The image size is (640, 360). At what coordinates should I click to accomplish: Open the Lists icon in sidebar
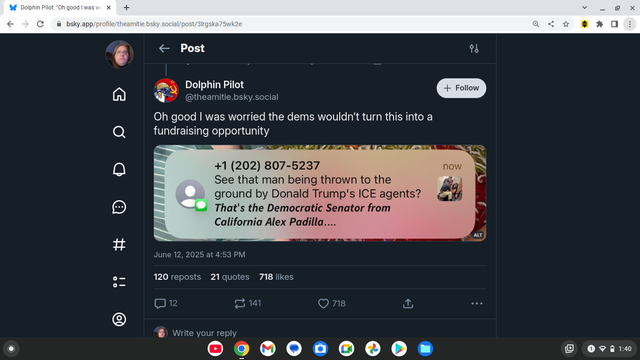(119, 282)
